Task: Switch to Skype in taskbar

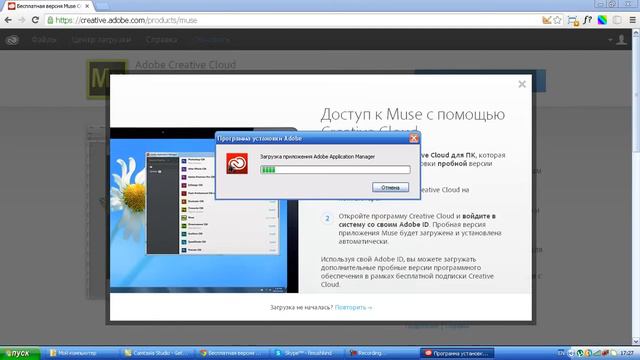Action: 307,353
